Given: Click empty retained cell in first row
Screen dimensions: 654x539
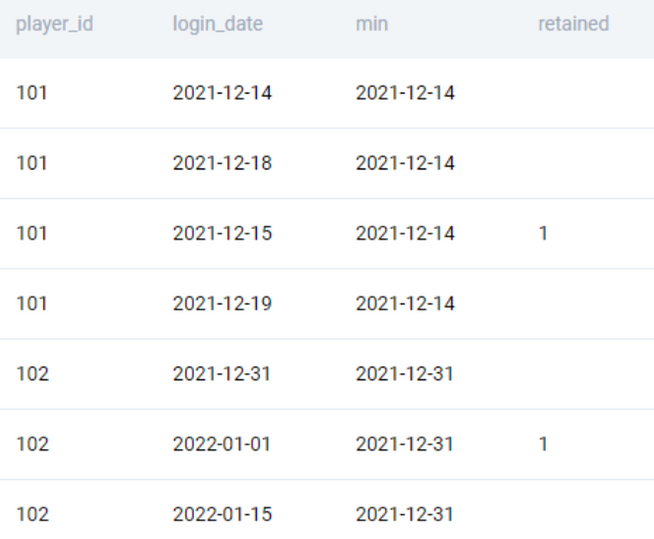Looking at the screenshot, I should tap(592, 93).
